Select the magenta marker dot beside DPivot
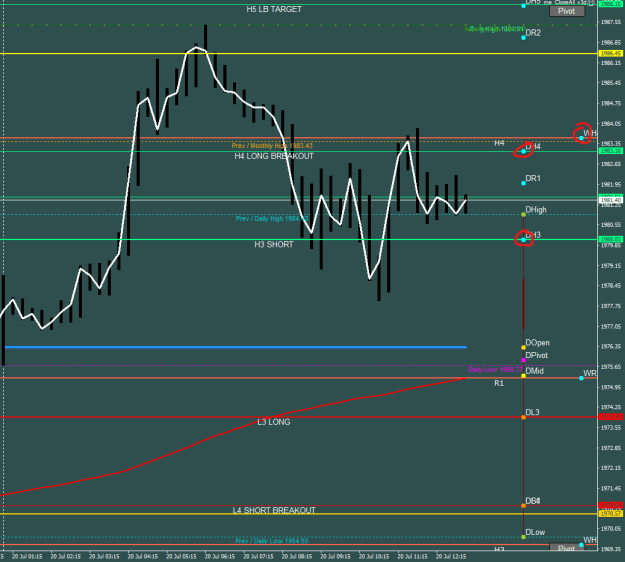Screen dimensions: 625x562 pyautogui.click(x=523, y=360)
